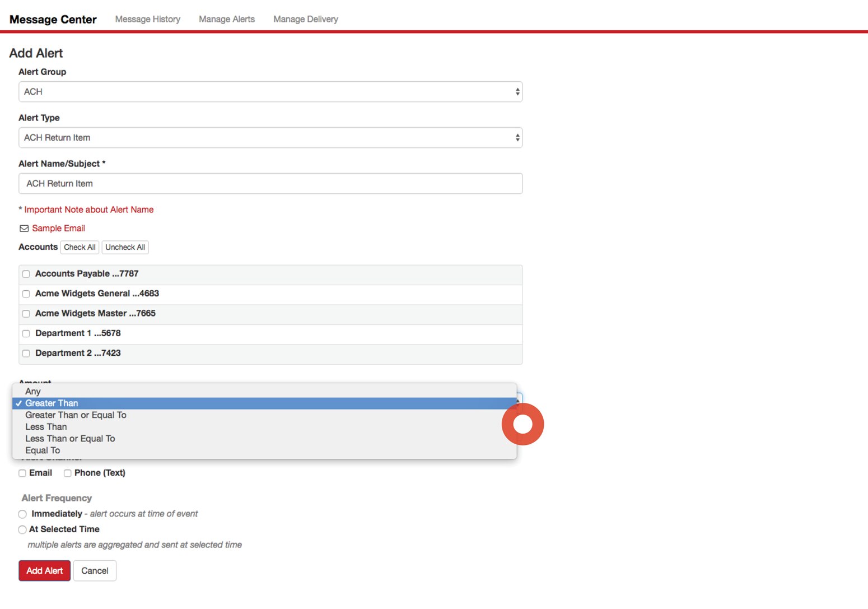This screenshot has height=609, width=868.
Task: Check the Accounts Payable ...7787 account
Action: click(x=26, y=274)
